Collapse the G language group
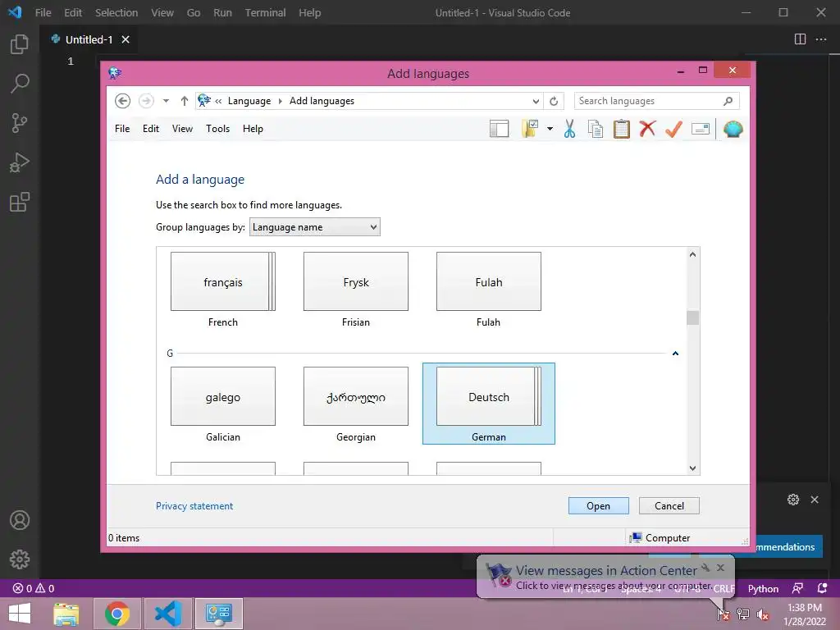Image resolution: width=840 pixels, height=630 pixels. pyautogui.click(x=676, y=353)
